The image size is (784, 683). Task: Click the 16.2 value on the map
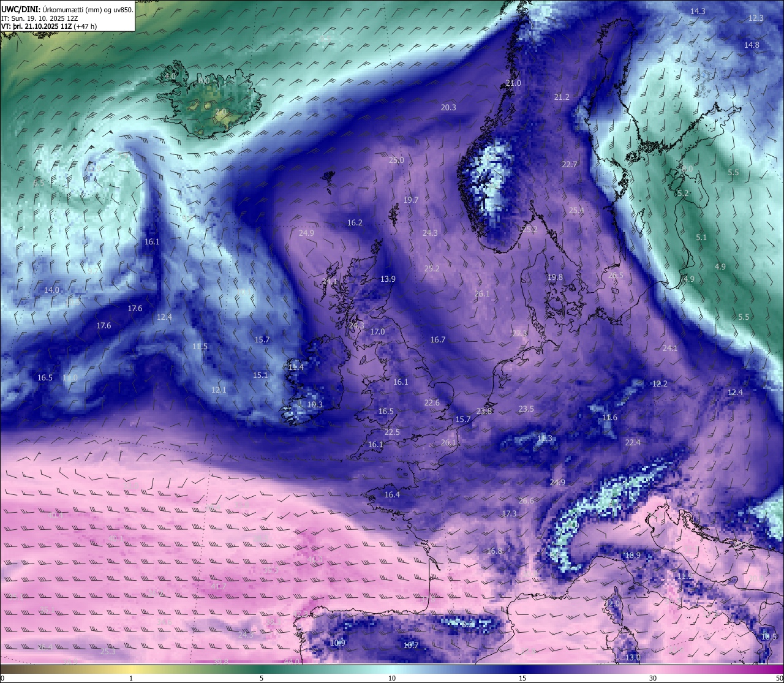[x=355, y=223]
